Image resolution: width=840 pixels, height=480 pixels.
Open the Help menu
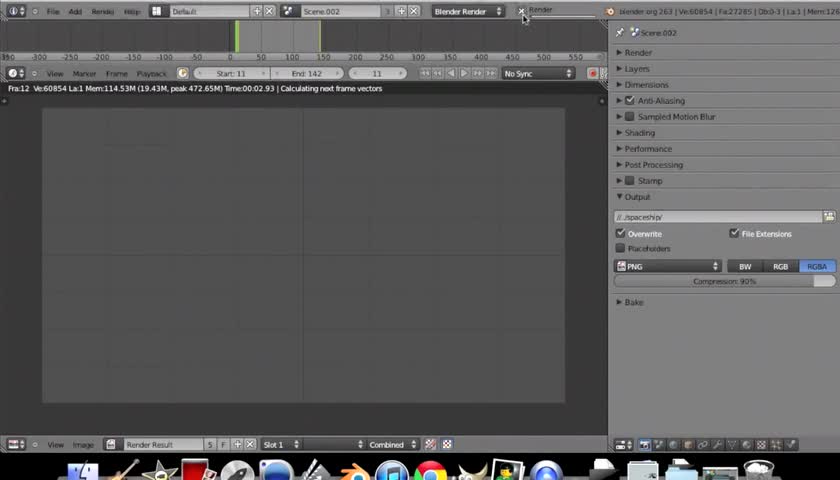132,11
